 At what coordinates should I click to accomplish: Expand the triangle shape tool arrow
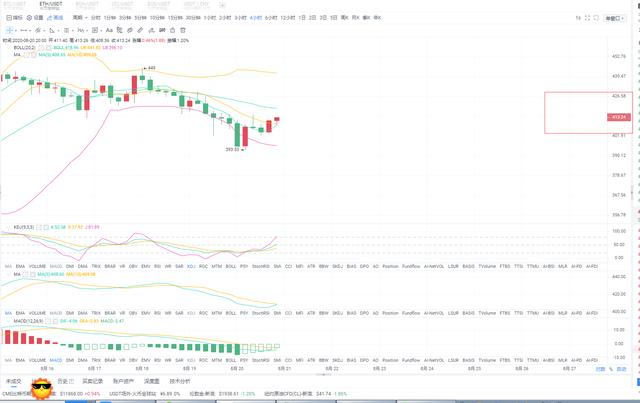(x=58, y=31)
